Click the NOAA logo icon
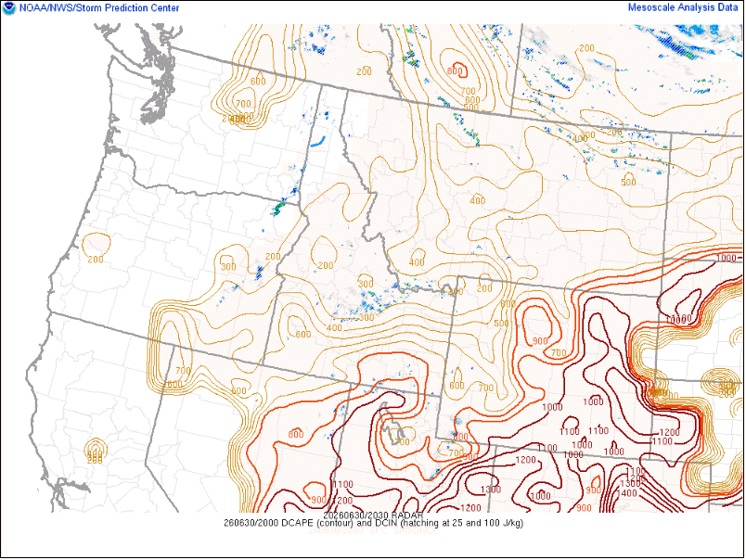 tap(9, 8)
